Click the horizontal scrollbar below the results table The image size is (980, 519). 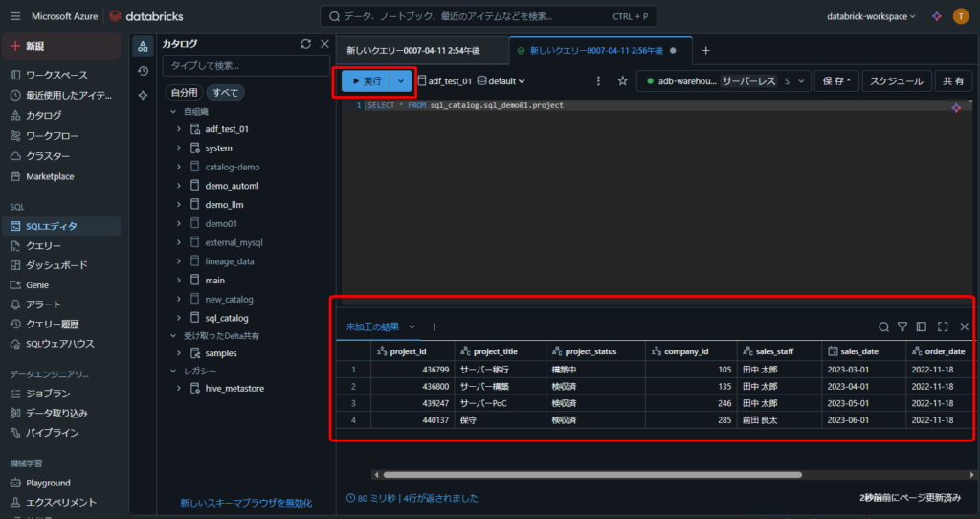tap(591, 474)
